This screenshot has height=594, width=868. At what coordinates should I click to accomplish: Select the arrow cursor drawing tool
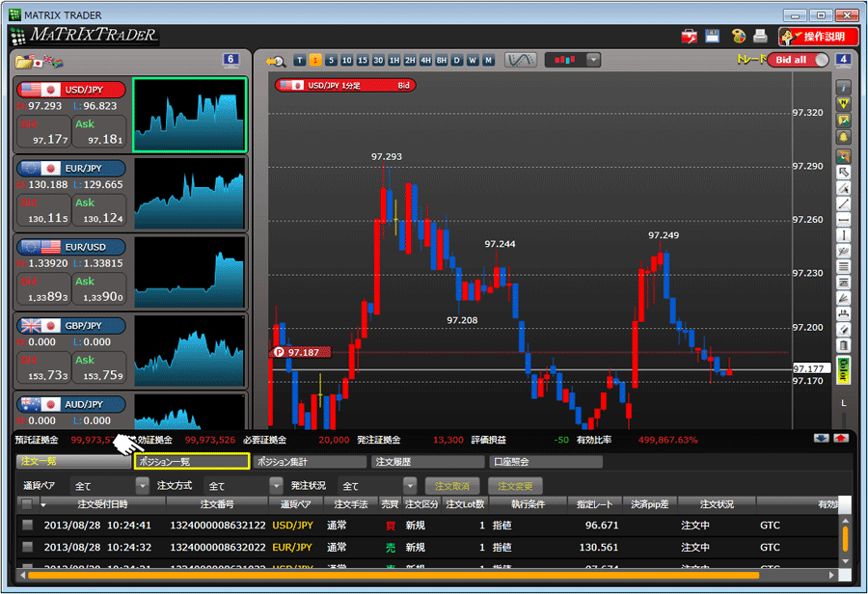(x=843, y=173)
